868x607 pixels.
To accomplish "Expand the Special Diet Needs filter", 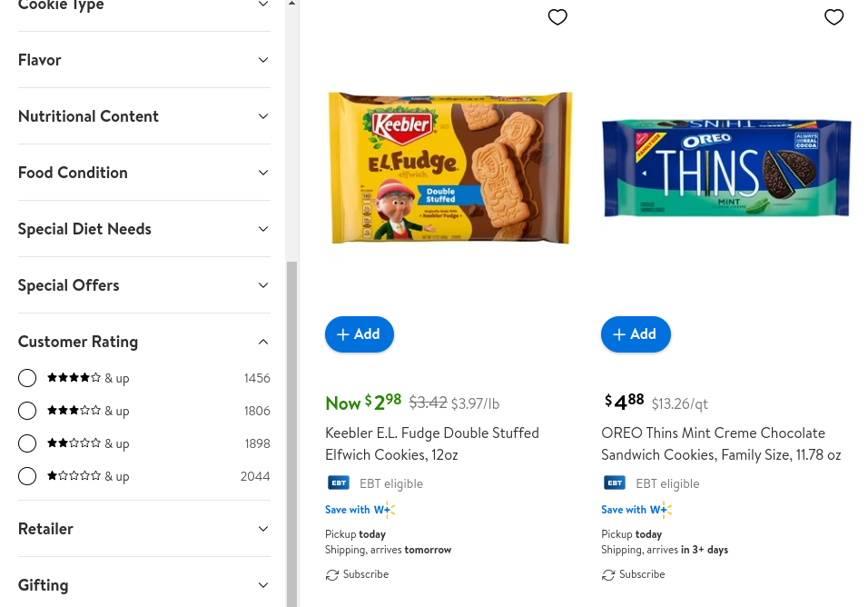I will pyautogui.click(x=143, y=229).
